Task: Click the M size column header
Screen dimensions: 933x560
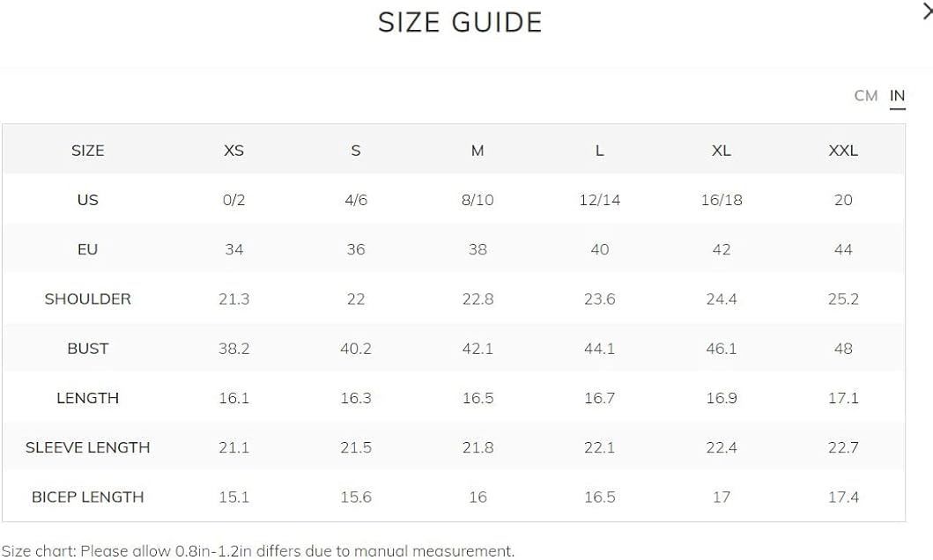Action: [x=478, y=151]
